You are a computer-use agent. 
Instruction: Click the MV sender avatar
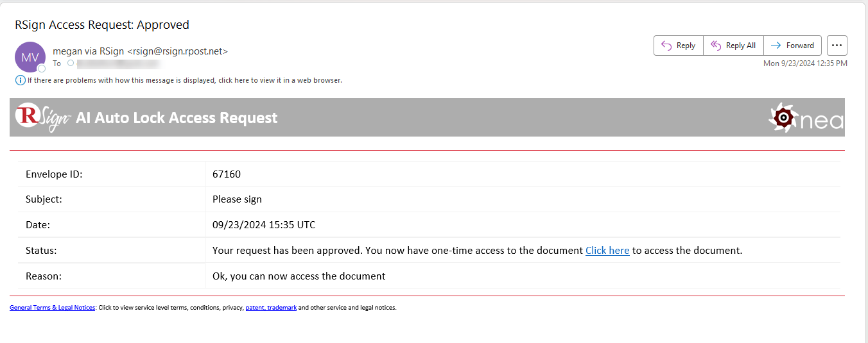tap(30, 57)
